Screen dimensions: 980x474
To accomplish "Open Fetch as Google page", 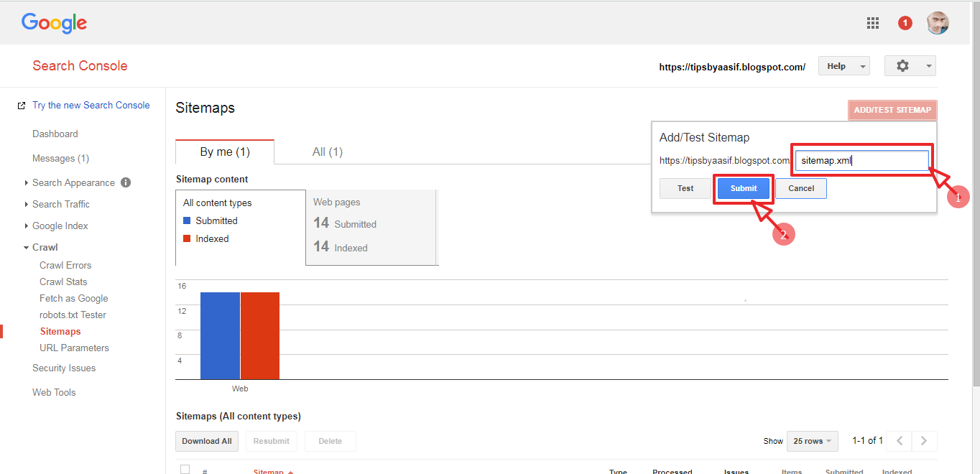I will (x=74, y=298).
